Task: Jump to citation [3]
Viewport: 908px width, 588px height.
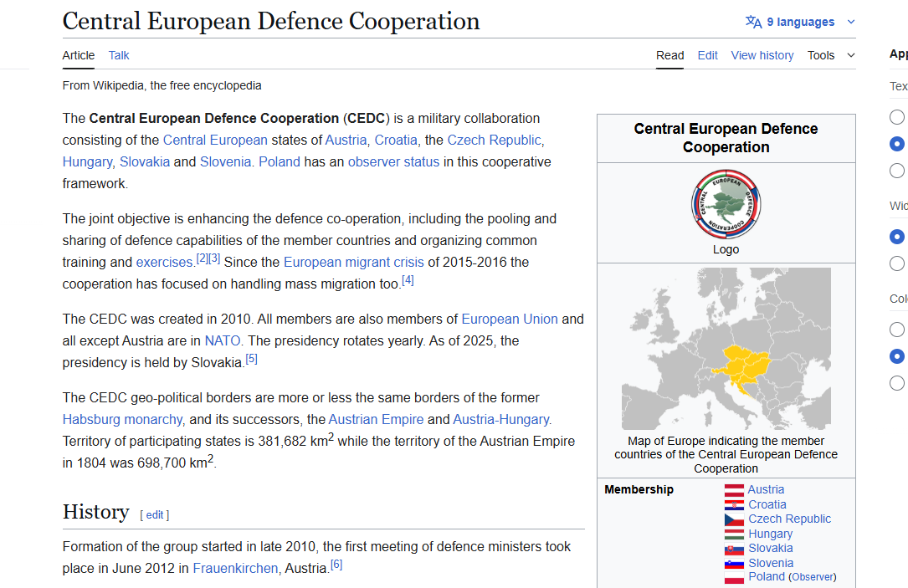Action: click(214, 258)
